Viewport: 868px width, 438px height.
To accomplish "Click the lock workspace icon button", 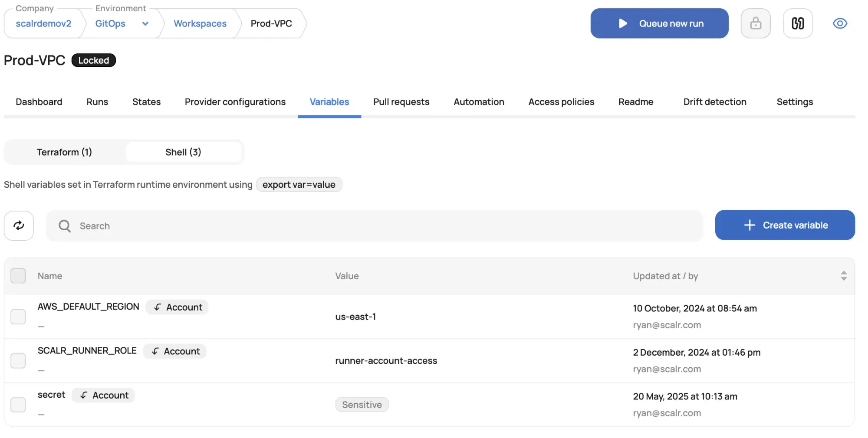I will coord(756,23).
